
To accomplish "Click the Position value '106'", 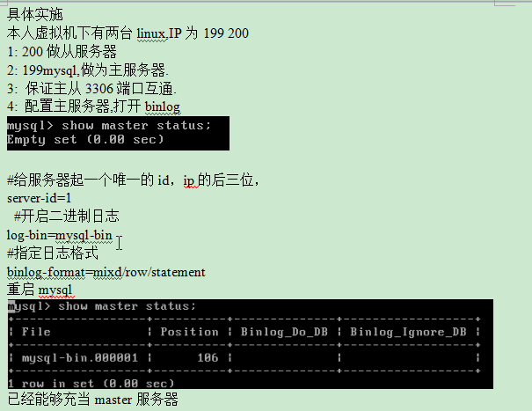I will (208, 357).
